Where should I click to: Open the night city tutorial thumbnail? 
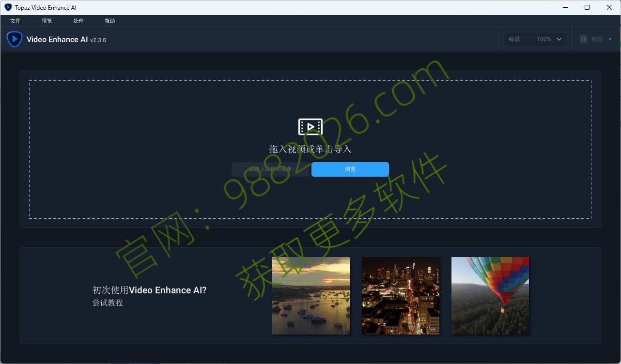coord(401,296)
